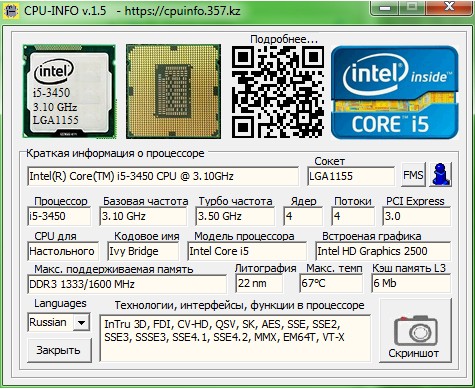Click the Турбо частота field 3.50 GHz
The width and height of the screenshot is (475, 389).
pos(235,216)
